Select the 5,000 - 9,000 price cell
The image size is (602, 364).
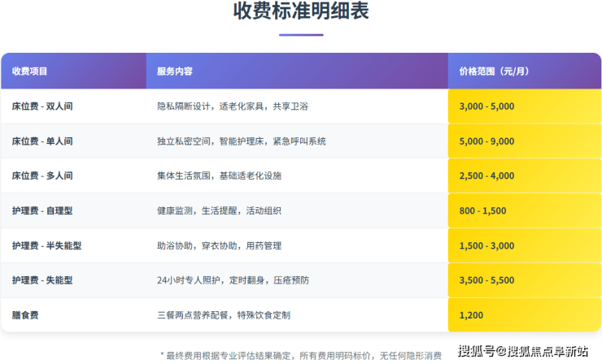486,141
